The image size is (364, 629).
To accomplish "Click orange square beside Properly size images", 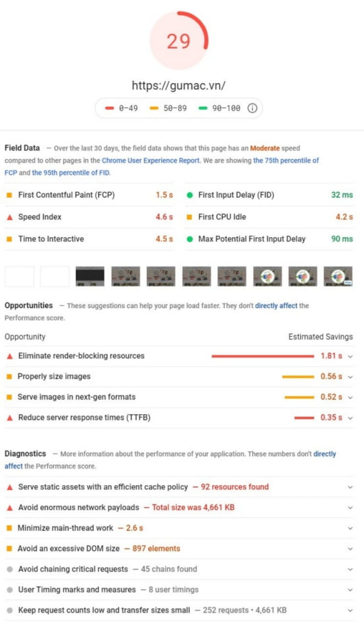I will (9, 376).
